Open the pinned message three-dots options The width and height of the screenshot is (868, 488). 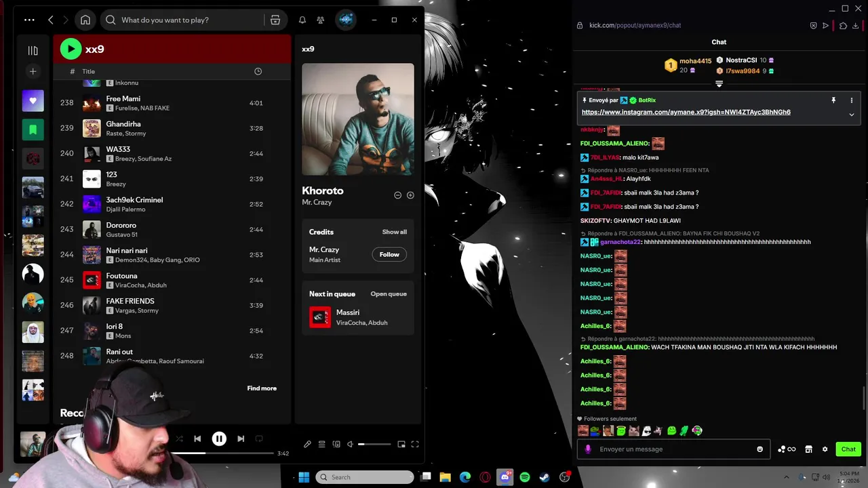click(852, 100)
